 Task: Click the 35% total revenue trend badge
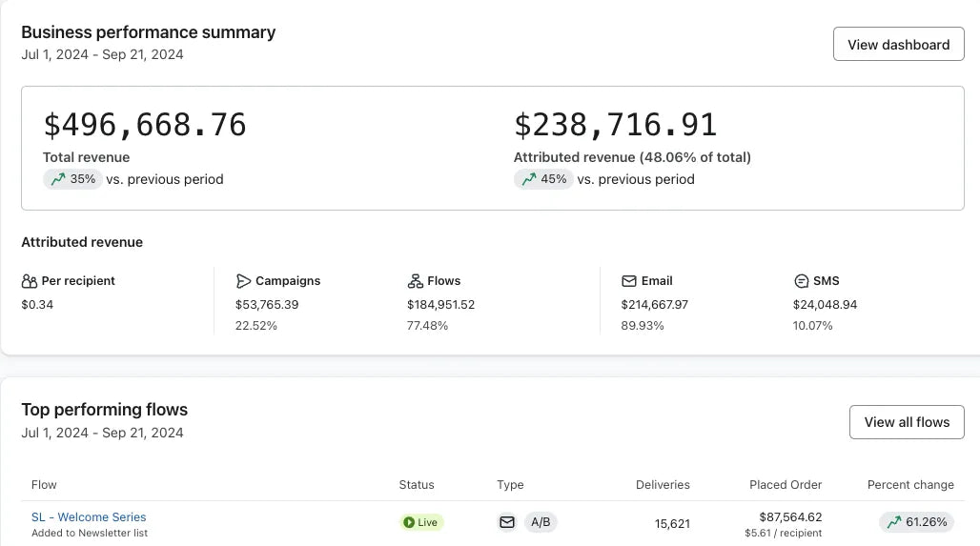(72, 179)
